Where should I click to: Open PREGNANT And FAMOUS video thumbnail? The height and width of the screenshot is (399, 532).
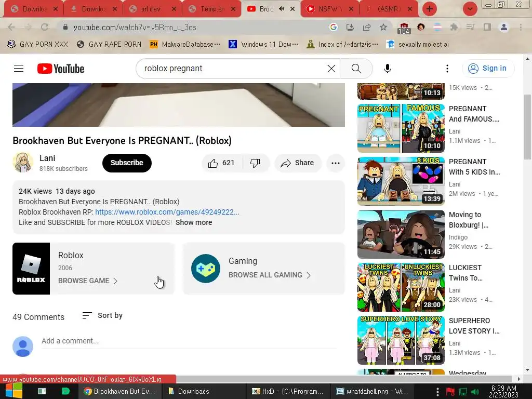coord(401,128)
